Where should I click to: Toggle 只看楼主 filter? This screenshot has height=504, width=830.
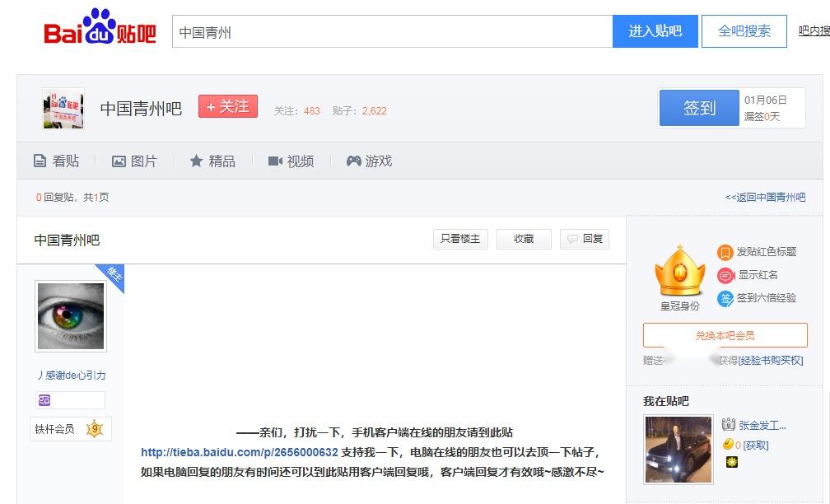point(460,239)
